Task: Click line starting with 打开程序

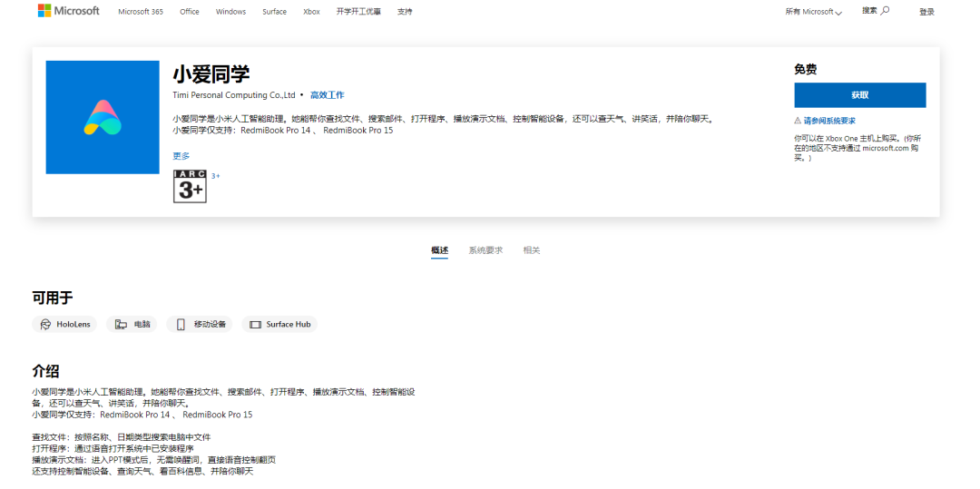Action: tap(113, 448)
